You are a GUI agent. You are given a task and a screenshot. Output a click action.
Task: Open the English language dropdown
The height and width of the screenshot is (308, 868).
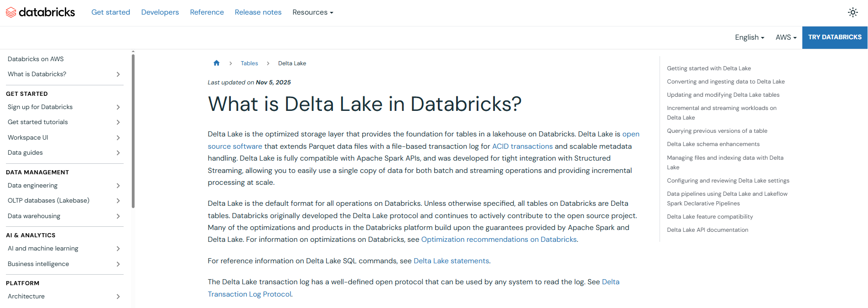click(x=749, y=37)
